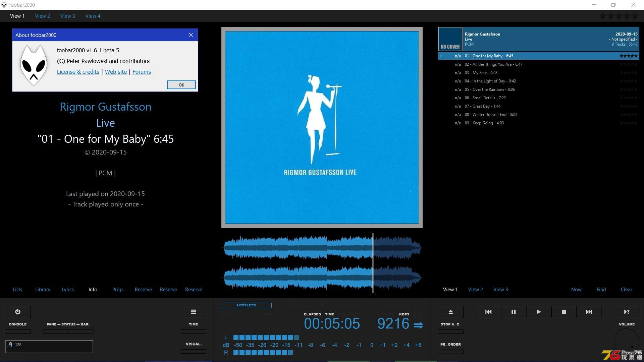Select track 08 - Winter Doesn't End

point(539,115)
